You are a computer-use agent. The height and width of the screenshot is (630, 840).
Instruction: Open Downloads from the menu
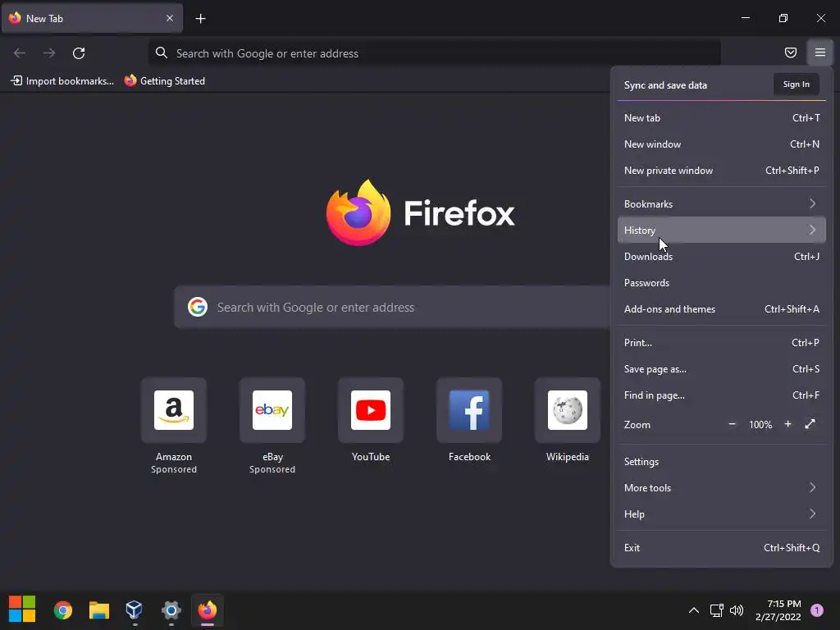coord(722,256)
